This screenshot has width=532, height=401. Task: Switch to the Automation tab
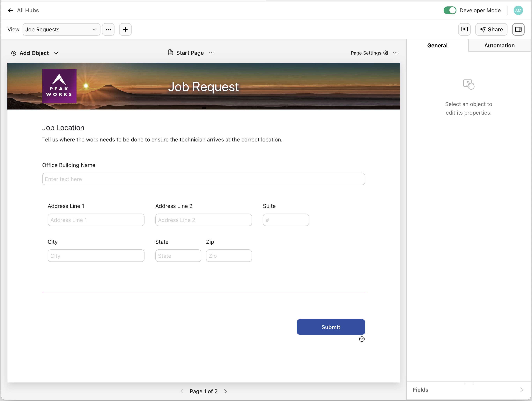(499, 45)
